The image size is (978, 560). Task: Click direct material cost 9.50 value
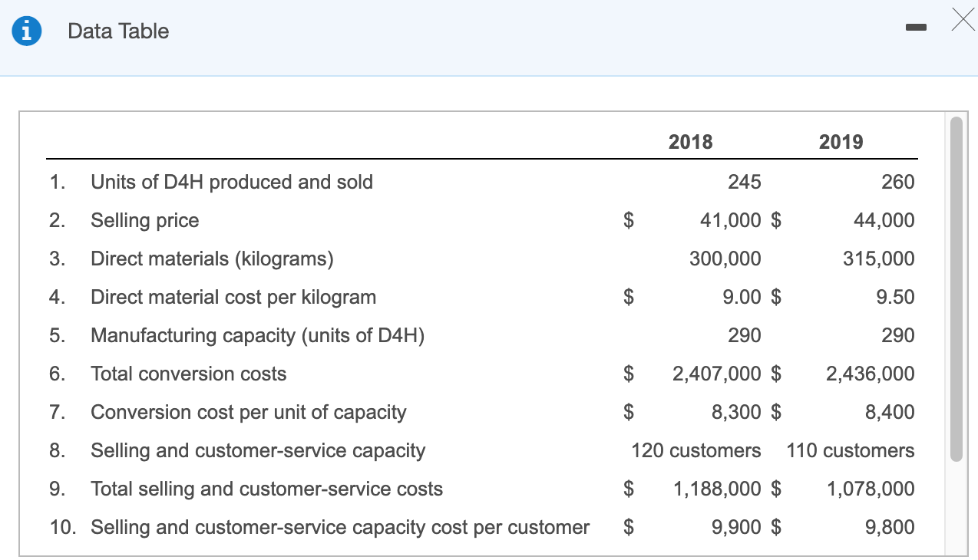[895, 297]
